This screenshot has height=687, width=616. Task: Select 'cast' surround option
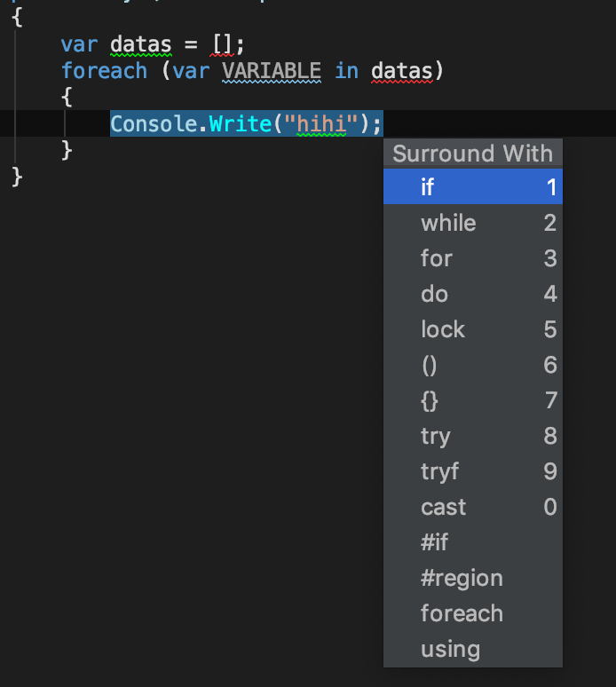coord(471,507)
